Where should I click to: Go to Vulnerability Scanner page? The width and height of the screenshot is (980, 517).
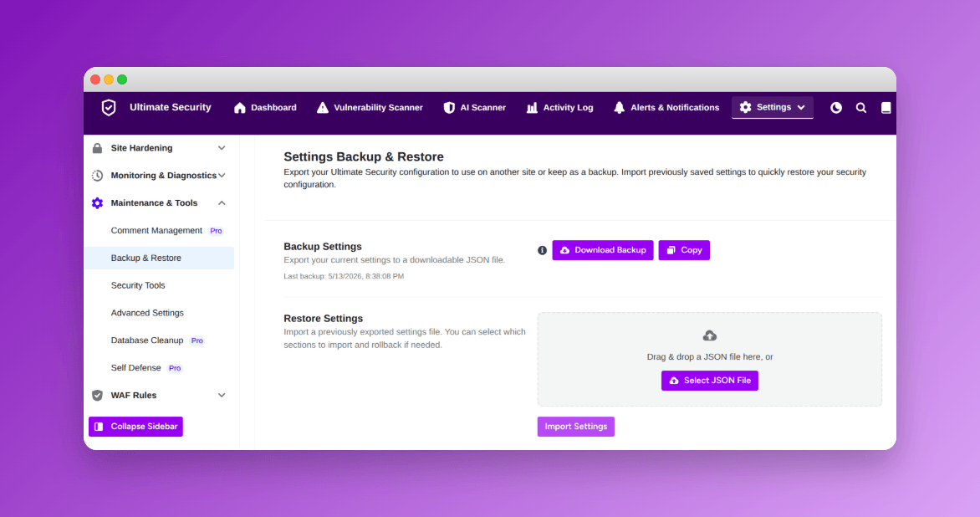tap(370, 108)
